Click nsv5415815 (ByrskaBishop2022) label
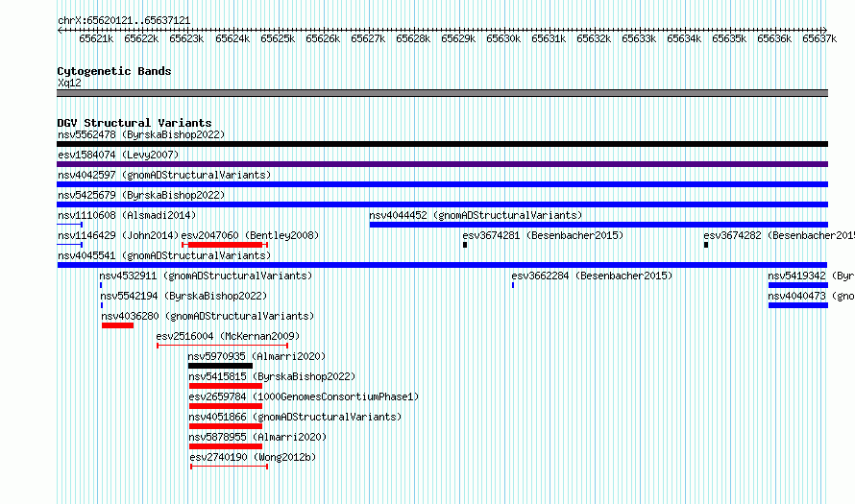This screenshot has height=504, width=855. [272, 376]
